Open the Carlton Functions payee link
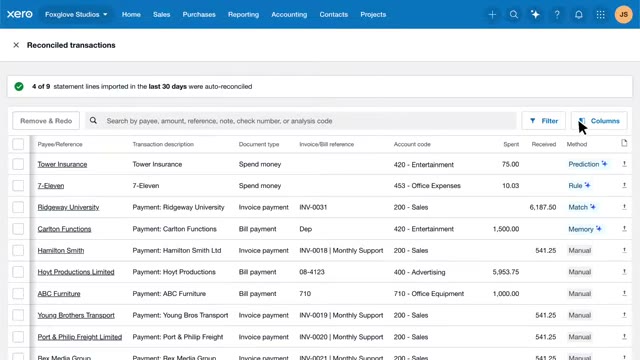The image size is (640, 360). [64, 229]
